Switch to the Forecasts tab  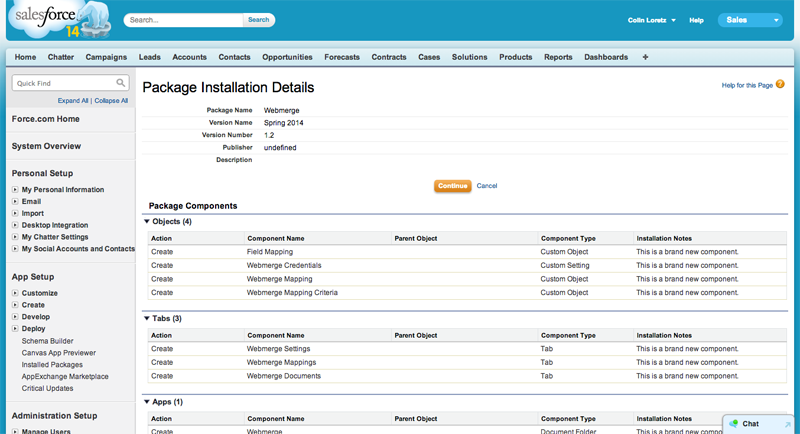pos(342,57)
